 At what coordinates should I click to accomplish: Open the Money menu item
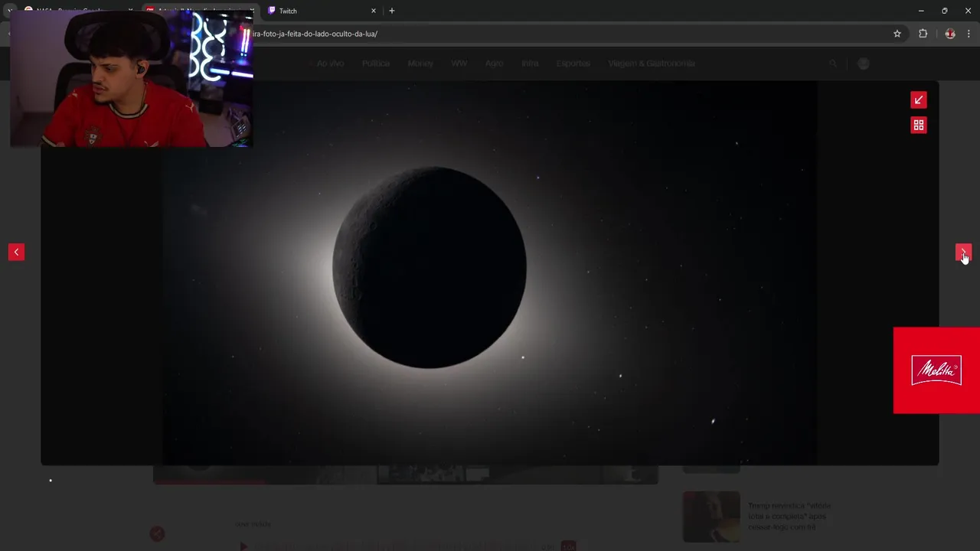point(420,64)
